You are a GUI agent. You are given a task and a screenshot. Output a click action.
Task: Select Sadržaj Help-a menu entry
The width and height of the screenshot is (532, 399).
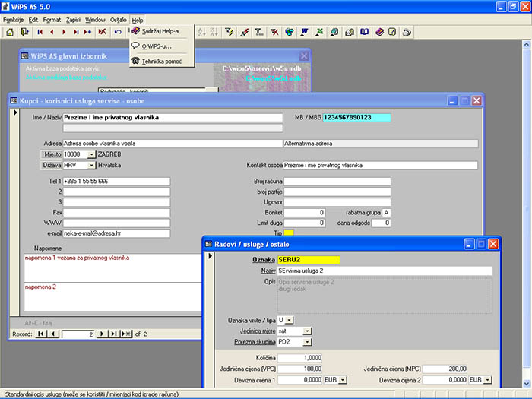[162, 31]
